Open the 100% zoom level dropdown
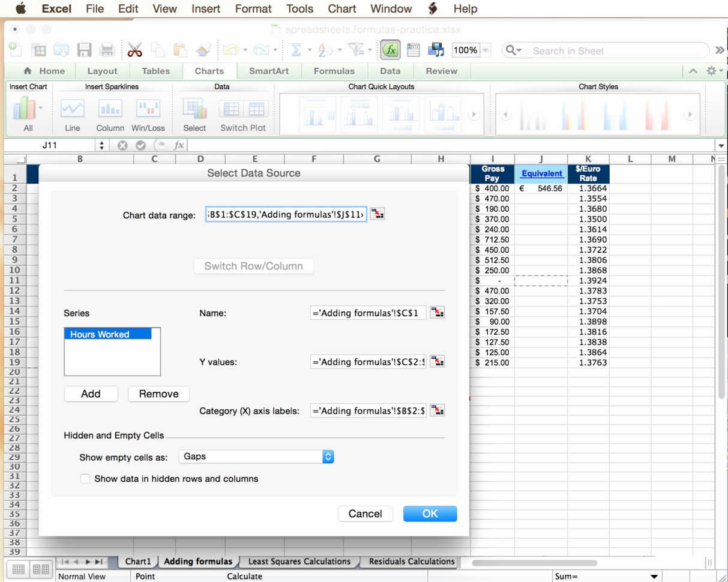728x582 pixels. [486, 50]
